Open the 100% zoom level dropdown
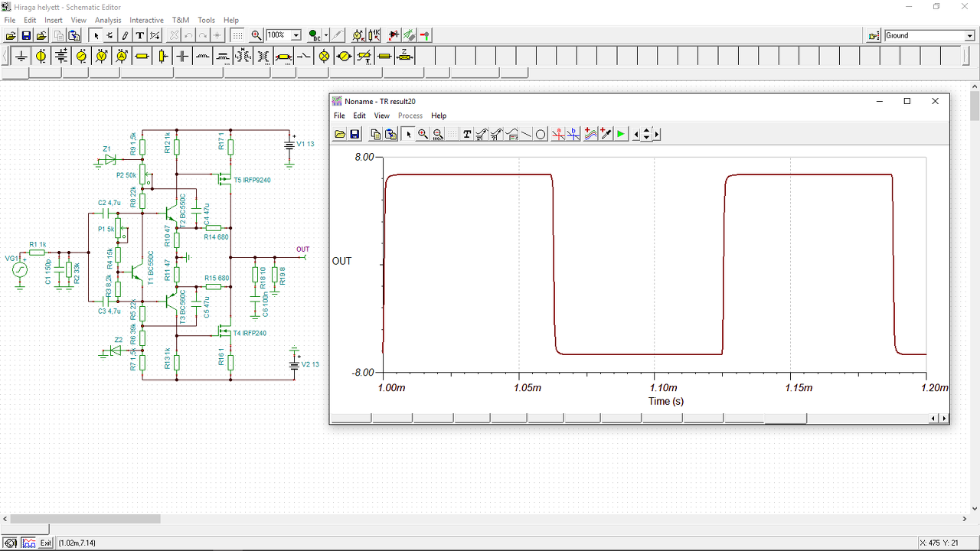 pos(296,35)
